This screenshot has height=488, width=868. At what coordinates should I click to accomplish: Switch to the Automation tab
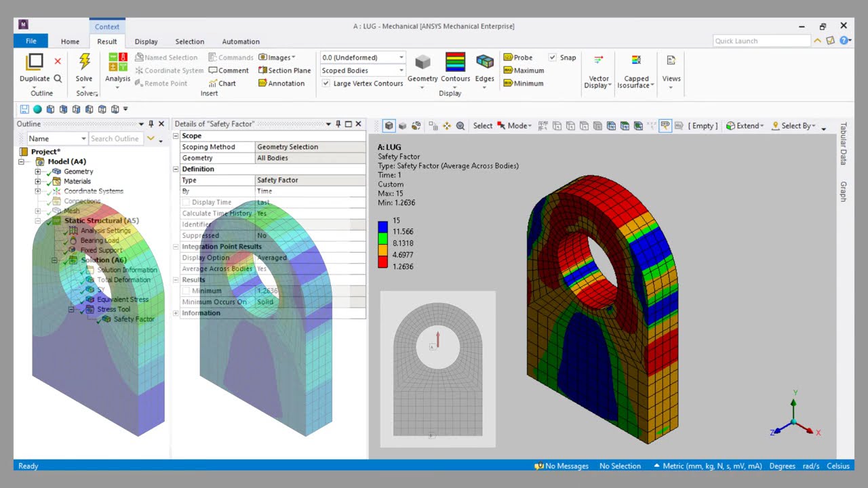(x=241, y=41)
